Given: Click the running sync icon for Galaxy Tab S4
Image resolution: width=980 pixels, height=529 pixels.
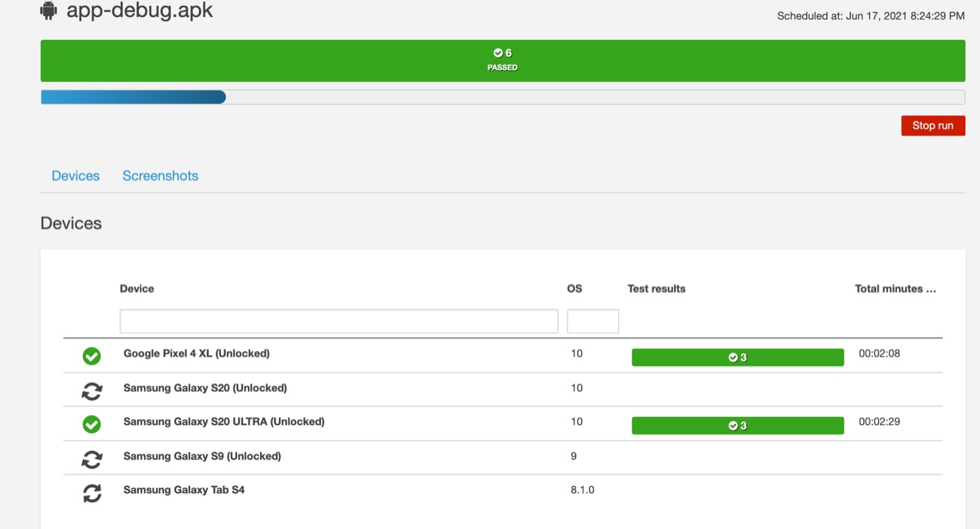Looking at the screenshot, I should click(92, 492).
